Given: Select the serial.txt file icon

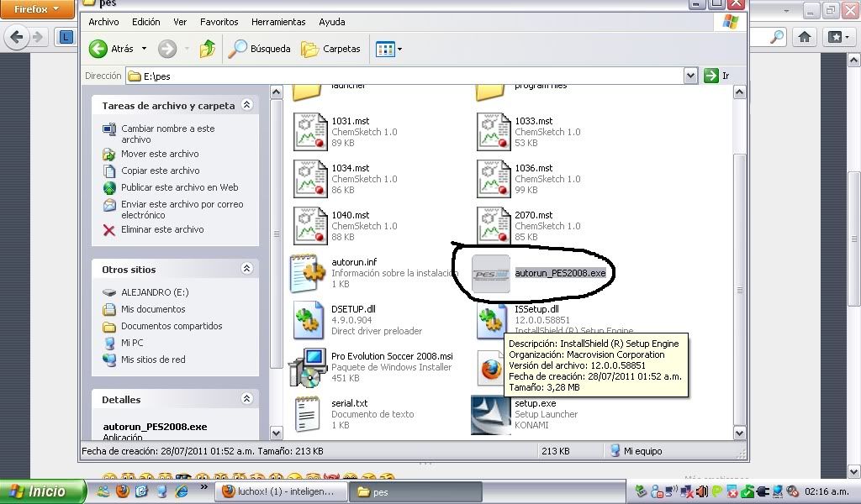Looking at the screenshot, I should [307, 415].
